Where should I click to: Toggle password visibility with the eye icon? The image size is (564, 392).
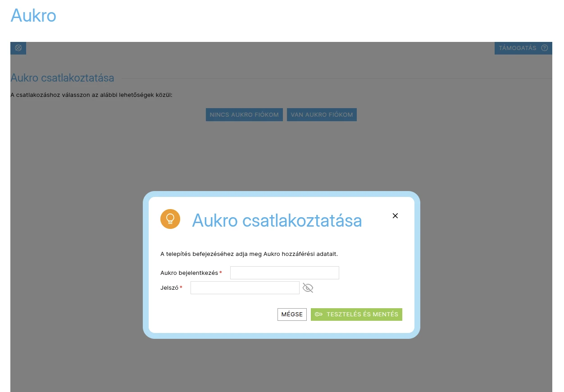click(308, 287)
